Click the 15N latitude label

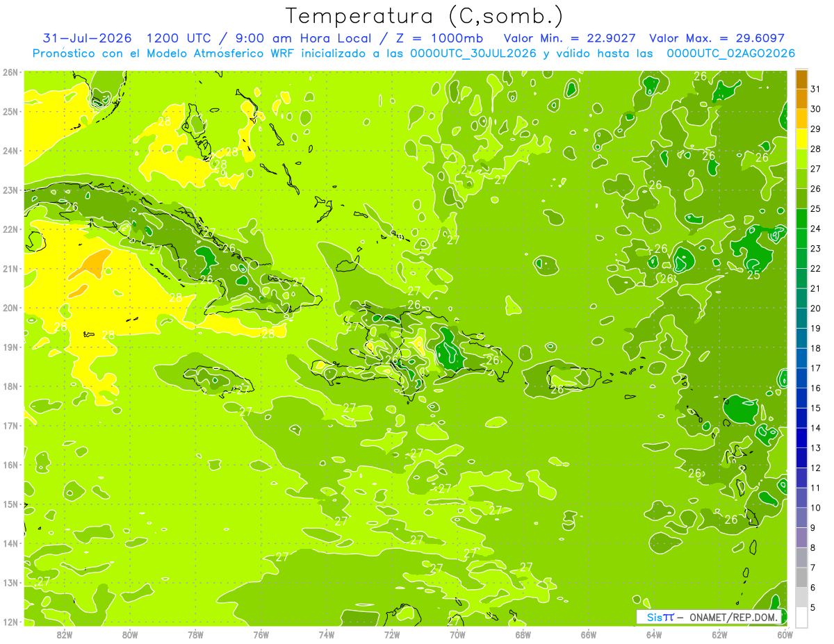pyautogui.click(x=10, y=504)
